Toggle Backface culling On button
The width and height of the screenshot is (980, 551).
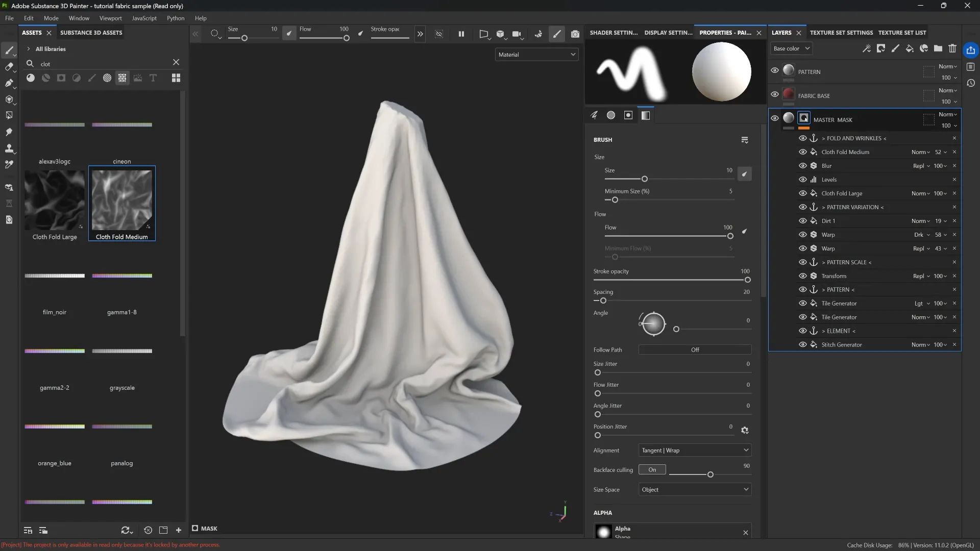(652, 470)
